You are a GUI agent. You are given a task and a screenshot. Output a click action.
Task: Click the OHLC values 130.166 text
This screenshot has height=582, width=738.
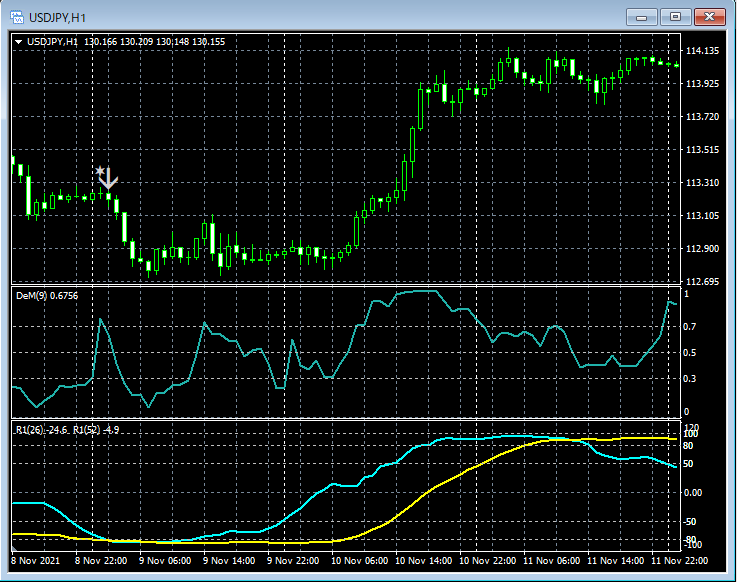[x=101, y=42]
